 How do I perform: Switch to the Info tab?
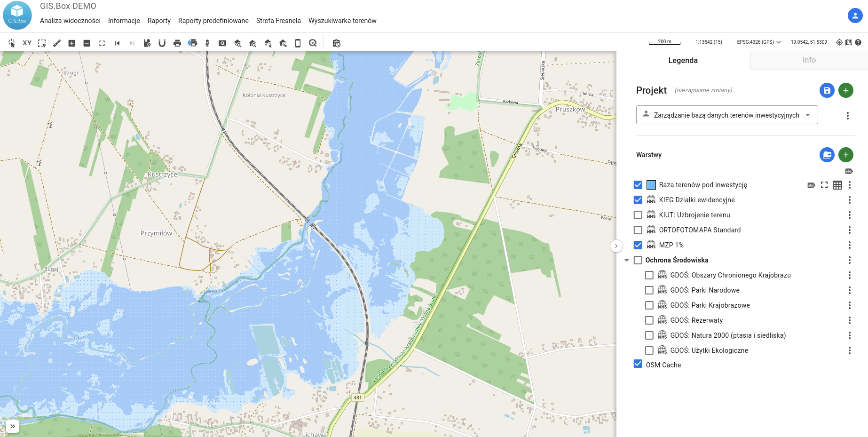(809, 60)
